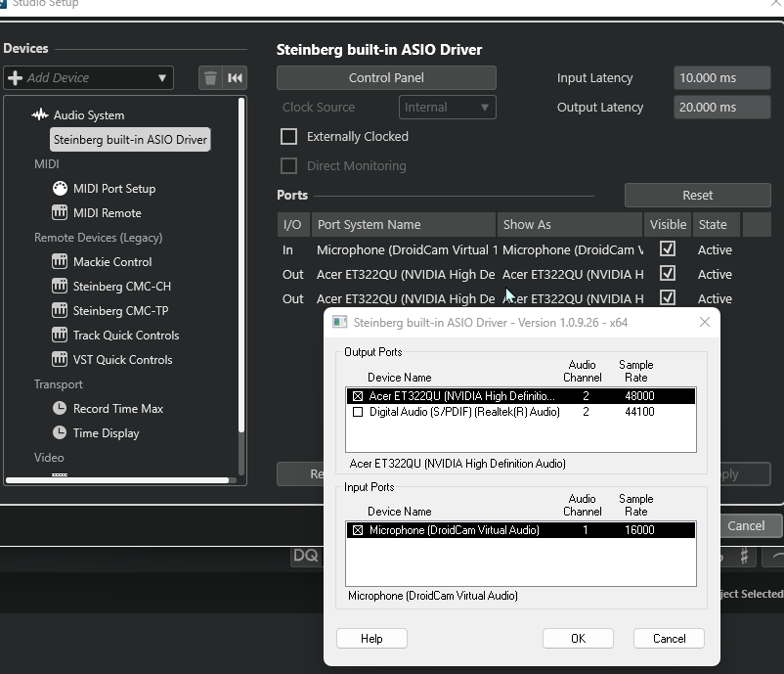Click the DQ button in project window
Image resolution: width=784 pixels, height=674 pixels.
[306, 556]
